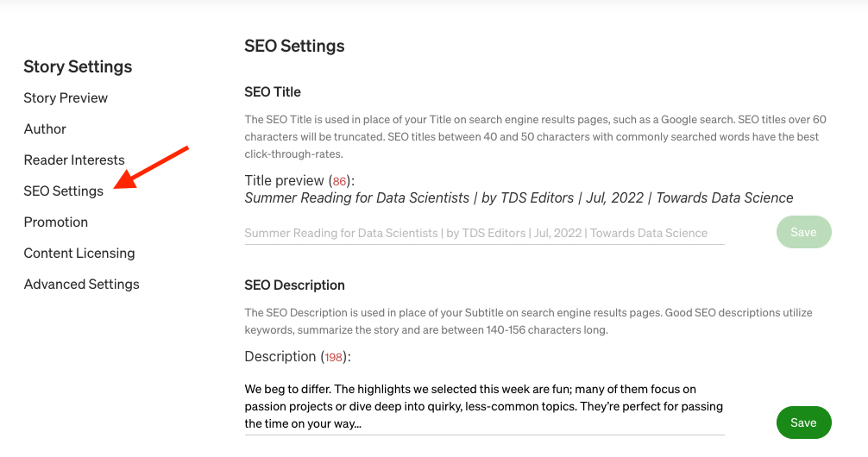Image resolution: width=868 pixels, height=457 pixels.
Task: Click the Story Settings sidebar heading
Action: 78,66
